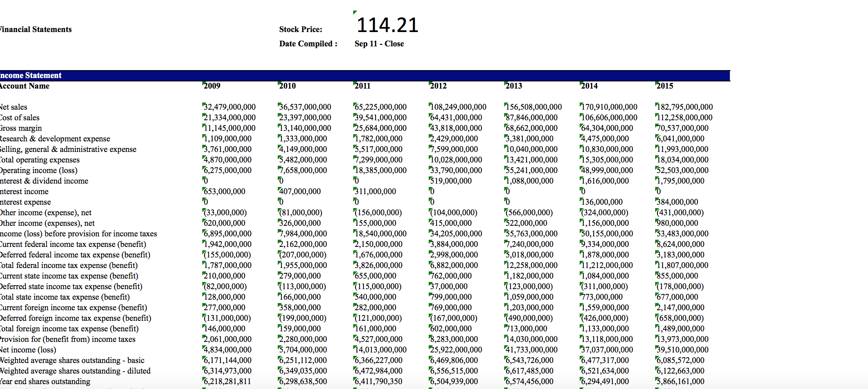868x389 pixels.
Task: Click Total foreign income tax expense label
Action: 69,329
